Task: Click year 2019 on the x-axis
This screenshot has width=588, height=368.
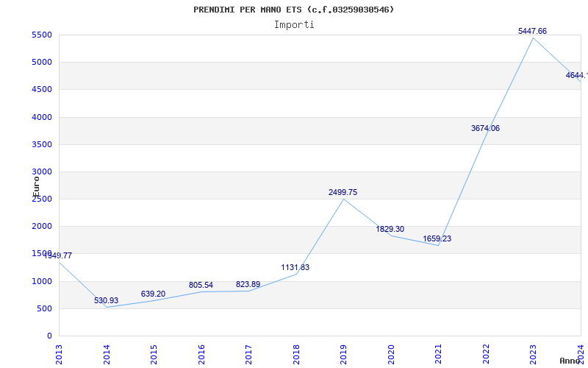Action: coord(343,354)
